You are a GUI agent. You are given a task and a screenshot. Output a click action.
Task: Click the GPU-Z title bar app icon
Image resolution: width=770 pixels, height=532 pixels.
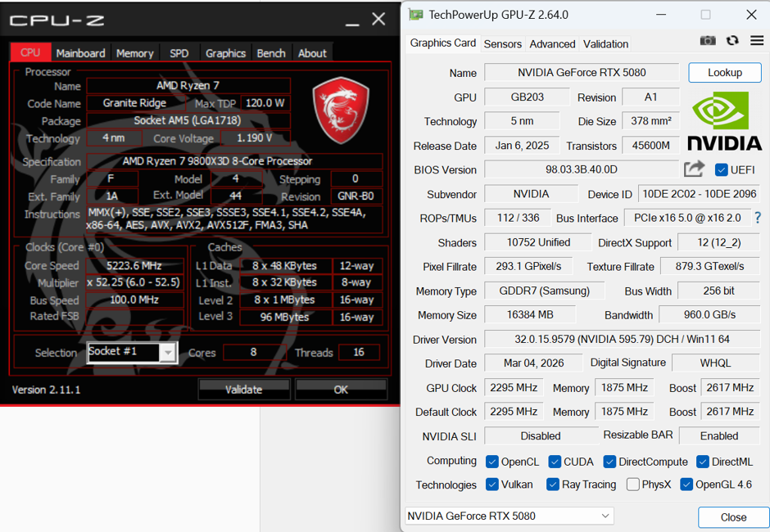point(416,15)
